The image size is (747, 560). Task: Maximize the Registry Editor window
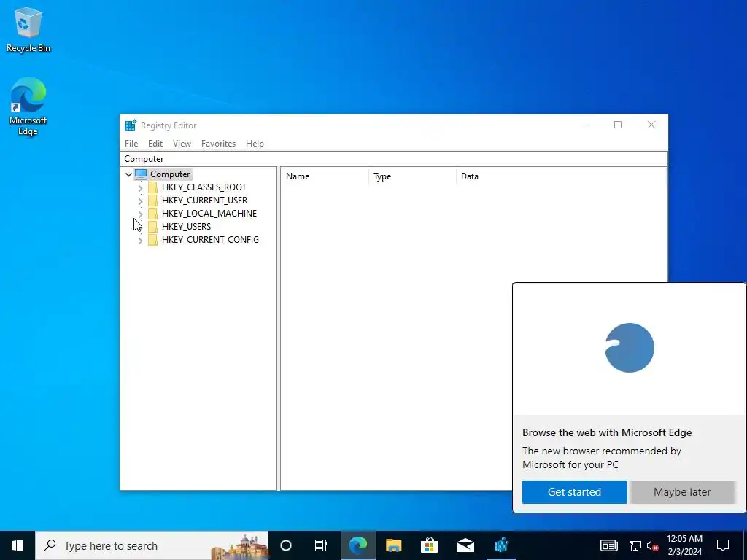[618, 125]
